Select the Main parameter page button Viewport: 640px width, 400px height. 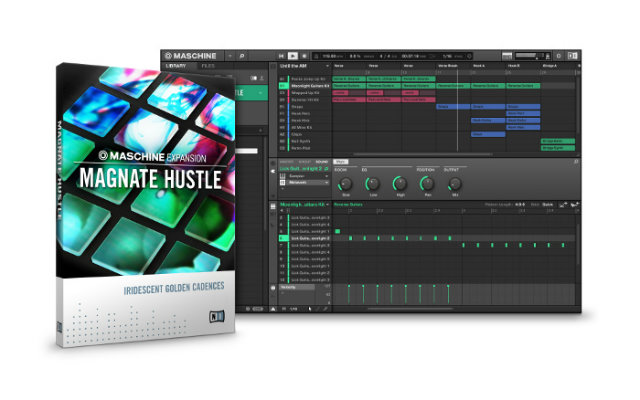click(340, 162)
